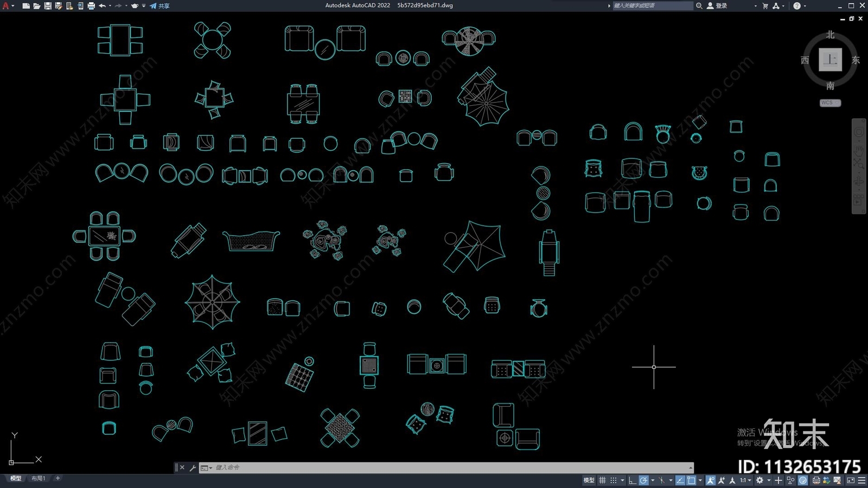
Task: Toggle polar tracking in status bar
Action: 643,480
